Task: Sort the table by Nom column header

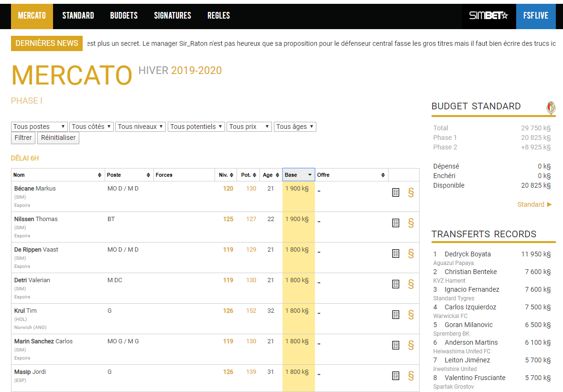Action: (57, 175)
